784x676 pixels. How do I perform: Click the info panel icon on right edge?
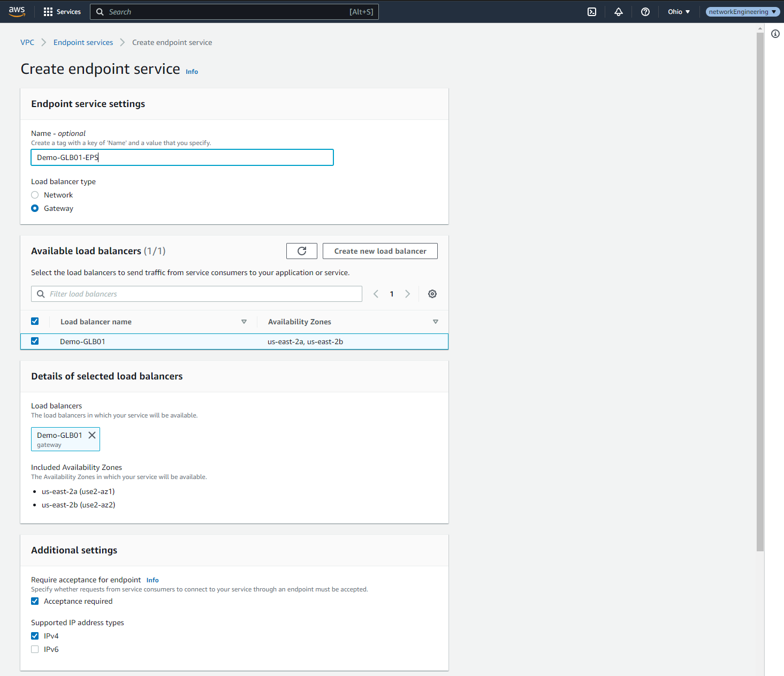(x=775, y=34)
